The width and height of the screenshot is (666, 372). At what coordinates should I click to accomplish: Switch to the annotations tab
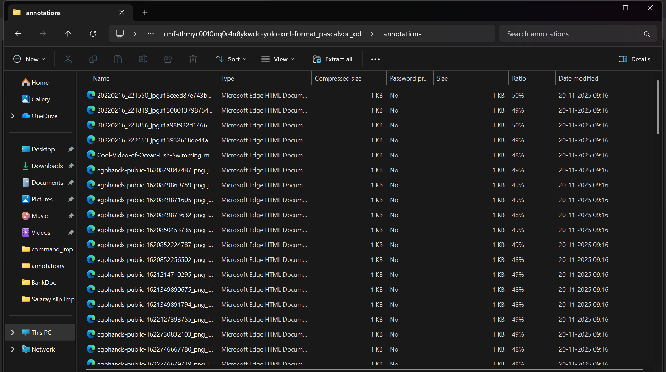pos(70,13)
